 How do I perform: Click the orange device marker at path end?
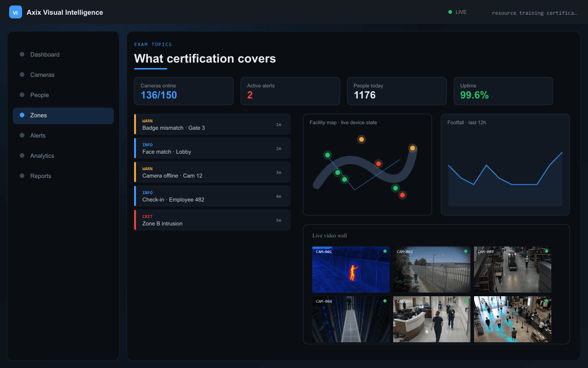[413, 148]
